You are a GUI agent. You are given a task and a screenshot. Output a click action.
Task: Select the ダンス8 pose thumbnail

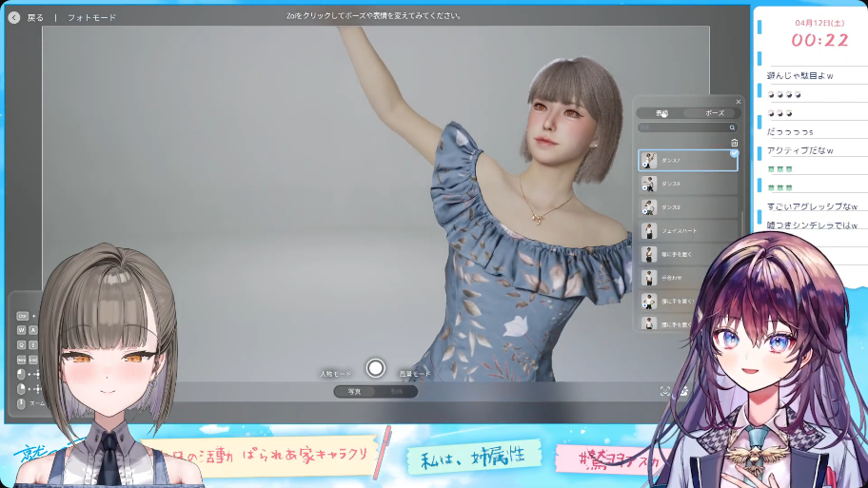click(649, 184)
